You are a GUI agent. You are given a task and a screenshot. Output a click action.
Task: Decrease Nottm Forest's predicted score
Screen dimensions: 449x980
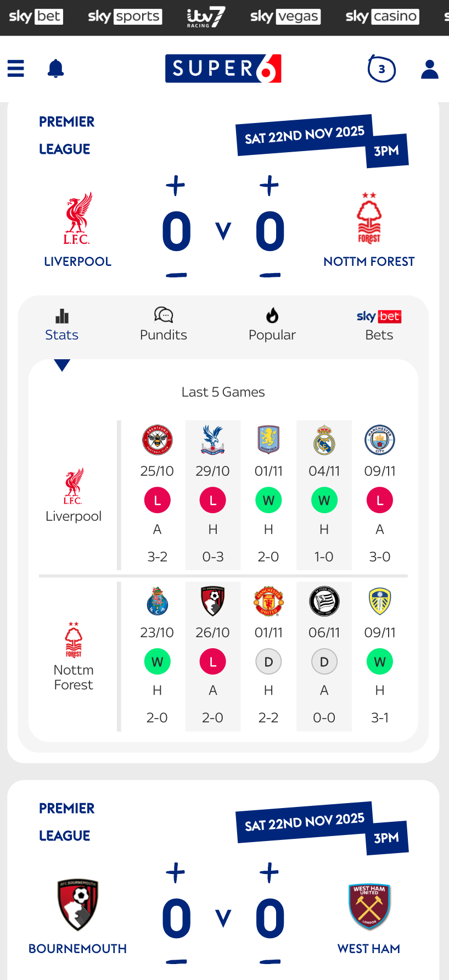click(270, 275)
